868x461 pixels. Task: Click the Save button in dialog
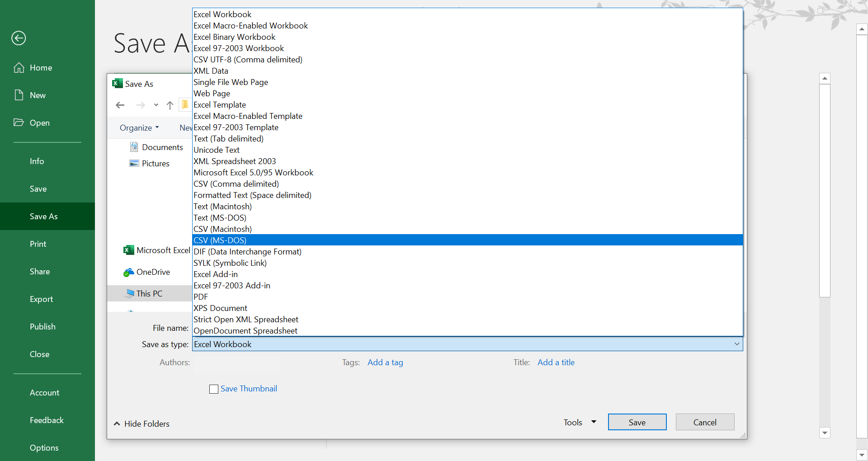pyautogui.click(x=637, y=422)
